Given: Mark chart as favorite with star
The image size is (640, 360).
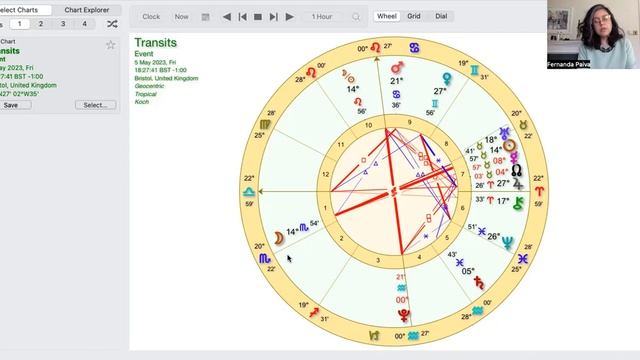Looking at the screenshot, I should (111, 45).
